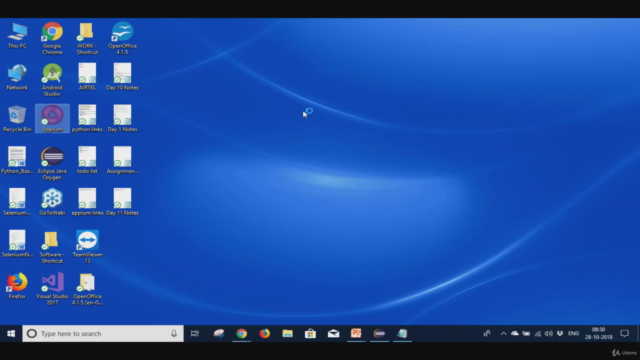Select the AIRTEL file on desktop
Viewport: 640px width, 360px height.
tap(87, 77)
